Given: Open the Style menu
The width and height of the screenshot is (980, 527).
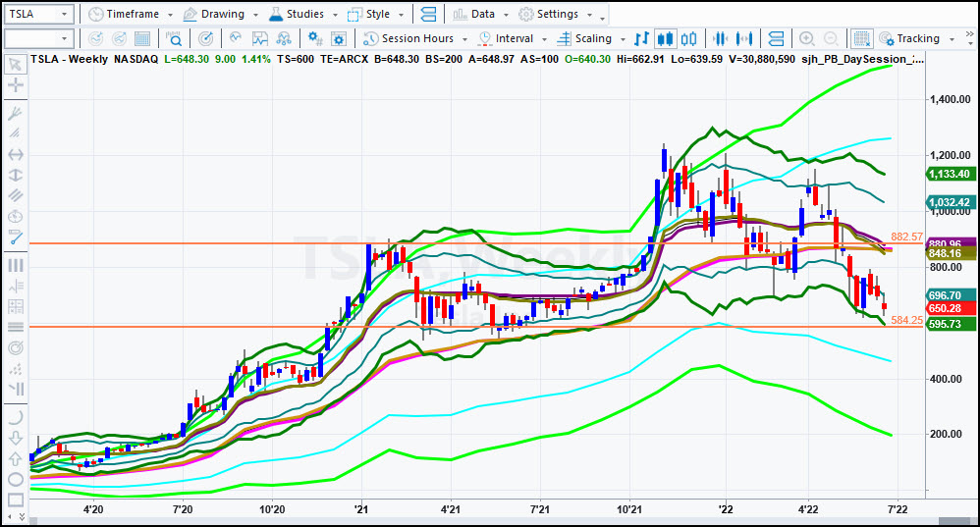Looking at the screenshot, I should [376, 14].
